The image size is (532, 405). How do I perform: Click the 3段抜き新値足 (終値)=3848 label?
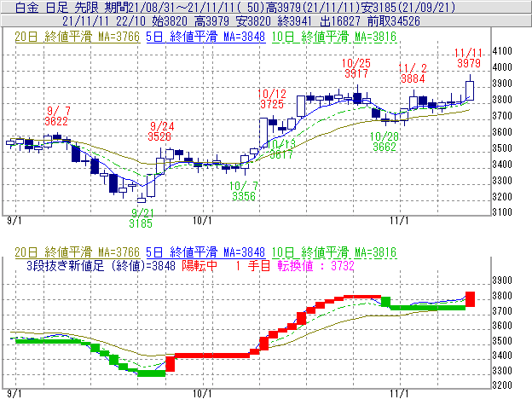coord(101,265)
